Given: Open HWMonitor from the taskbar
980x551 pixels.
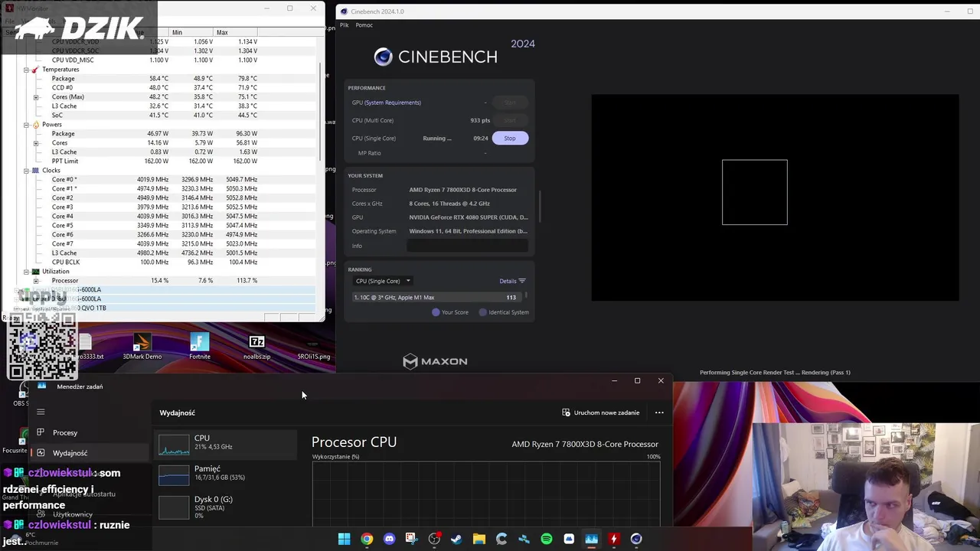Looking at the screenshot, I should click(x=613, y=539).
